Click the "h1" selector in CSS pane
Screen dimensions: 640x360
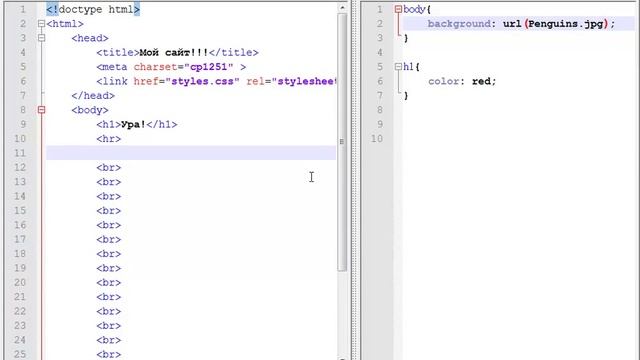pyautogui.click(x=409, y=67)
